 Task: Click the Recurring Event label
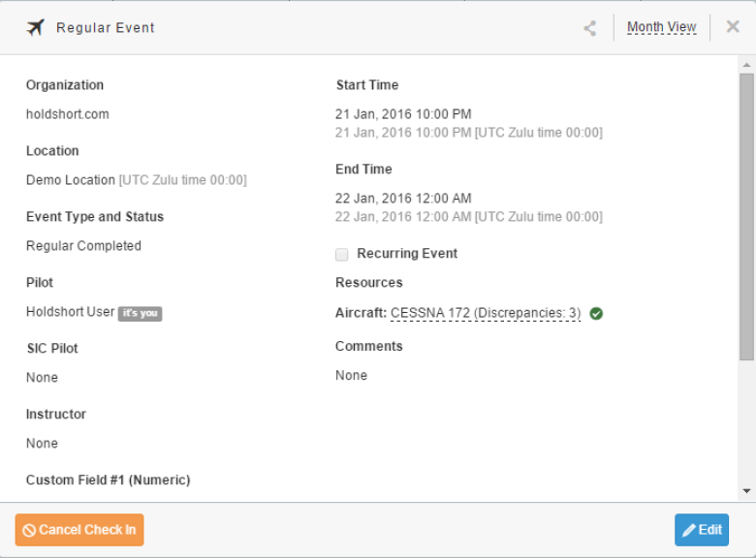click(407, 254)
